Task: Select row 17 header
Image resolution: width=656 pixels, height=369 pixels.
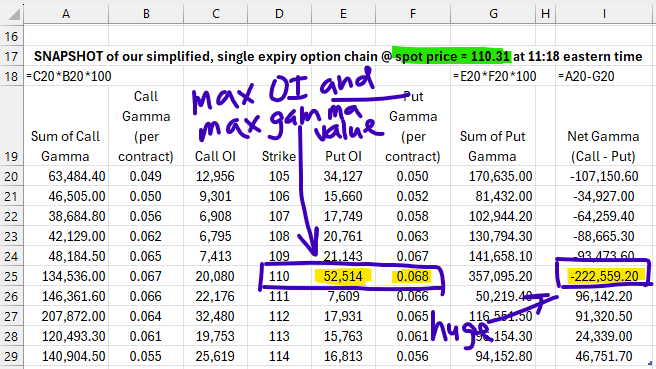Action: click(12, 56)
